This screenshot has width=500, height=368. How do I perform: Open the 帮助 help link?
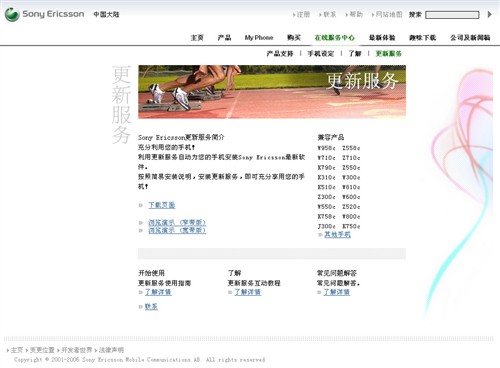pos(356,14)
